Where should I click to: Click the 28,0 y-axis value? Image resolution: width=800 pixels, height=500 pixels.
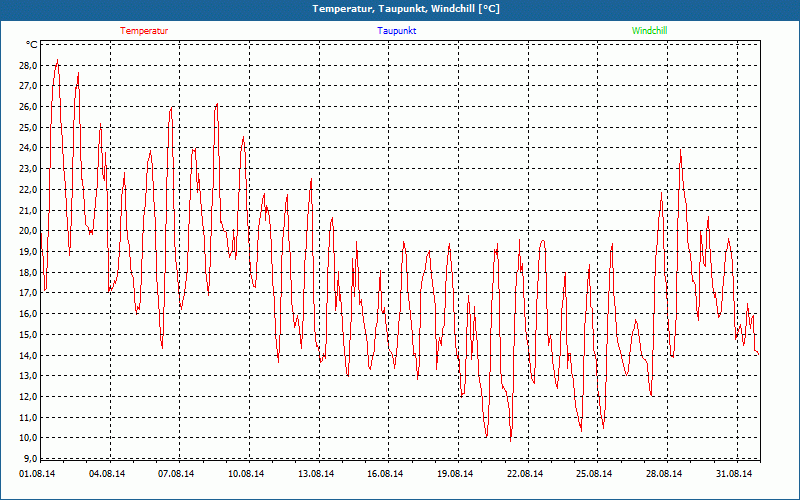[x=29, y=65]
